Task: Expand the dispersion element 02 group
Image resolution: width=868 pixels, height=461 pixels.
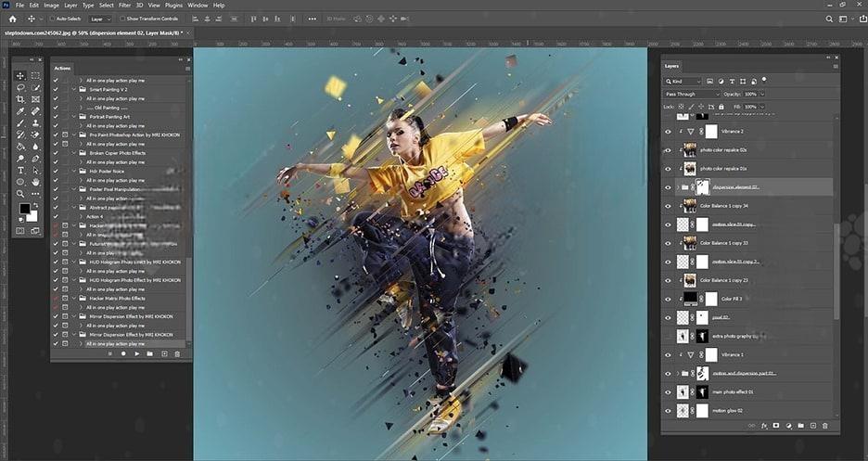Action: (677, 187)
